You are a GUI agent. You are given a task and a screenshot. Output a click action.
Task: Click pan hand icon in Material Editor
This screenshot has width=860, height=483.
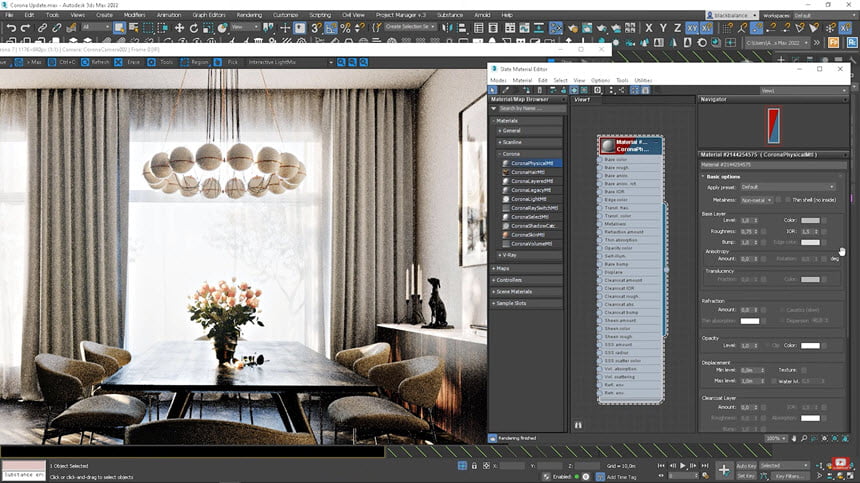[794, 439]
